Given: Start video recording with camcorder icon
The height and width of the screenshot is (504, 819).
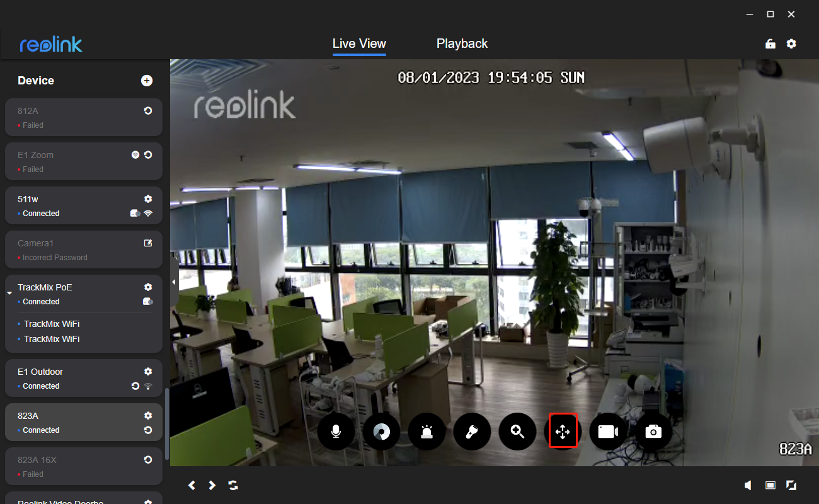Looking at the screenshot, I should coord(608,432).
